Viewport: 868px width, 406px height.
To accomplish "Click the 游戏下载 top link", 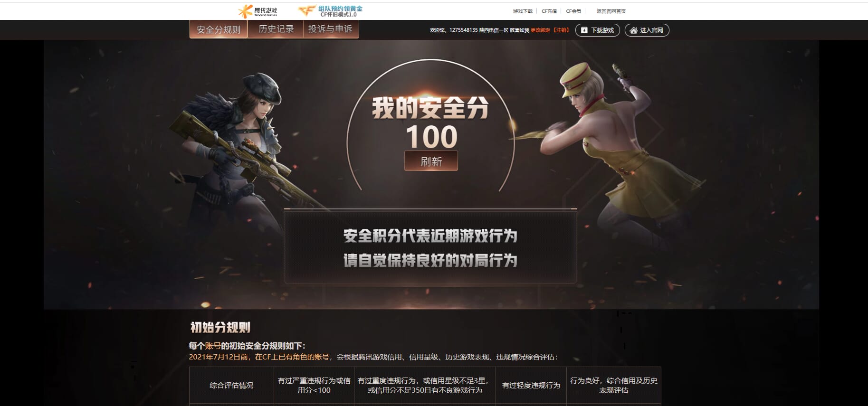I will [523, 11].
